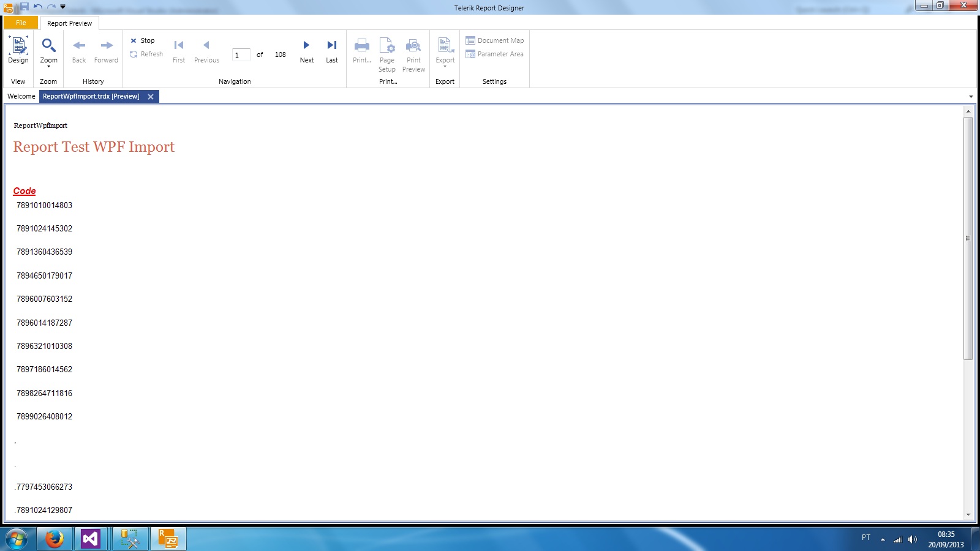This screenshot has height=551, width=980.
Task: Select code 7898264711816
Action: (x=44, y=393)
